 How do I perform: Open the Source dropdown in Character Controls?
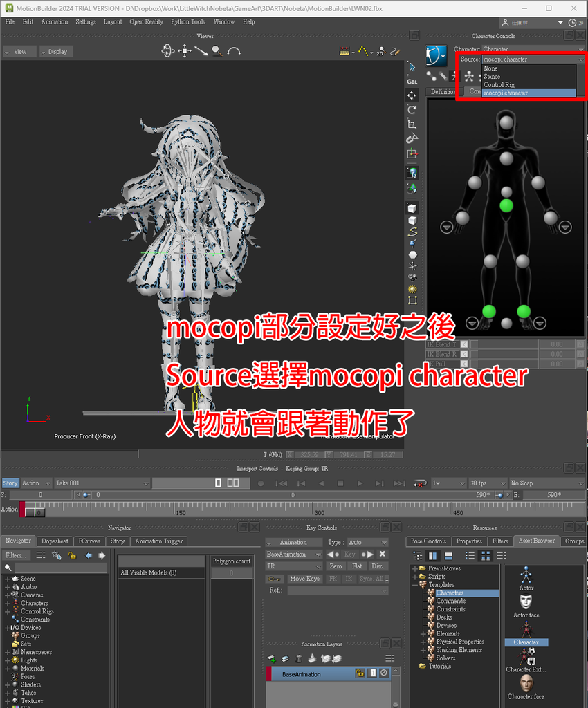533,59
